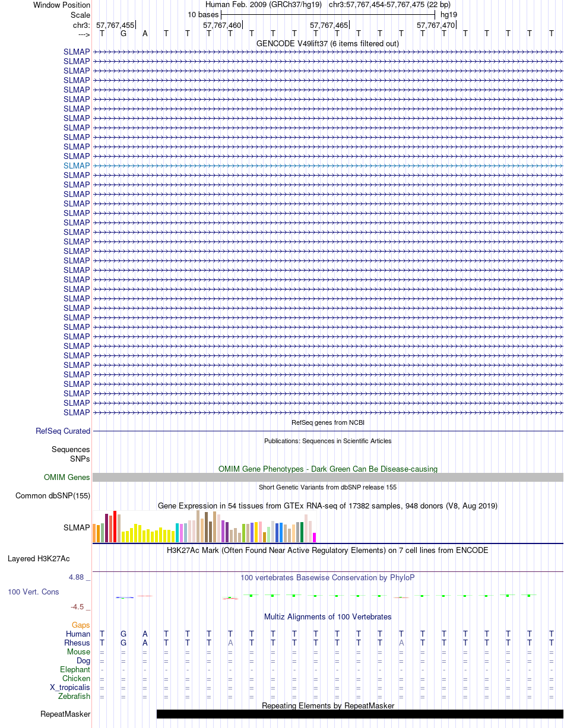Click the Human species label
The height and width of the screenshot is (728, 564).
pyautogui.click(x=78, y=634)
